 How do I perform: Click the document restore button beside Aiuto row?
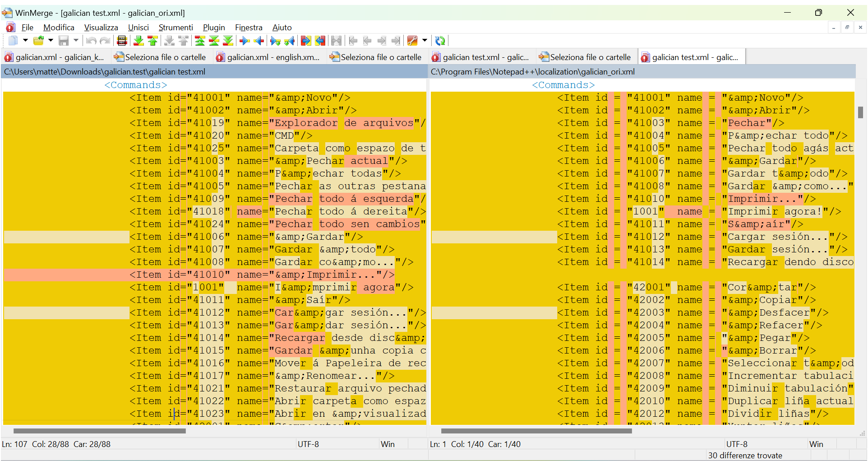click(847, 28)
